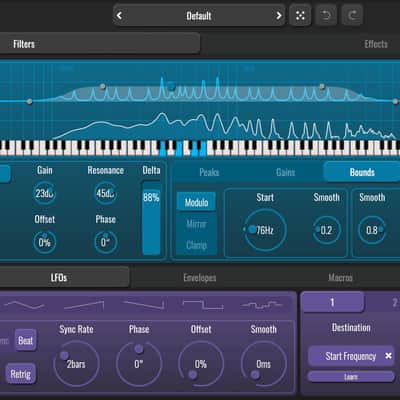The width and height of the screenshot is (400, 400).
Task: Select the triangle LFO waveform shape
Action: (x=24, y=305)
